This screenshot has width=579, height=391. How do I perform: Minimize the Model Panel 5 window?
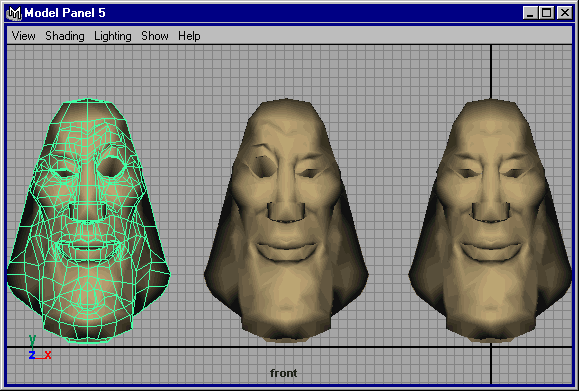(x=530, y=13)
